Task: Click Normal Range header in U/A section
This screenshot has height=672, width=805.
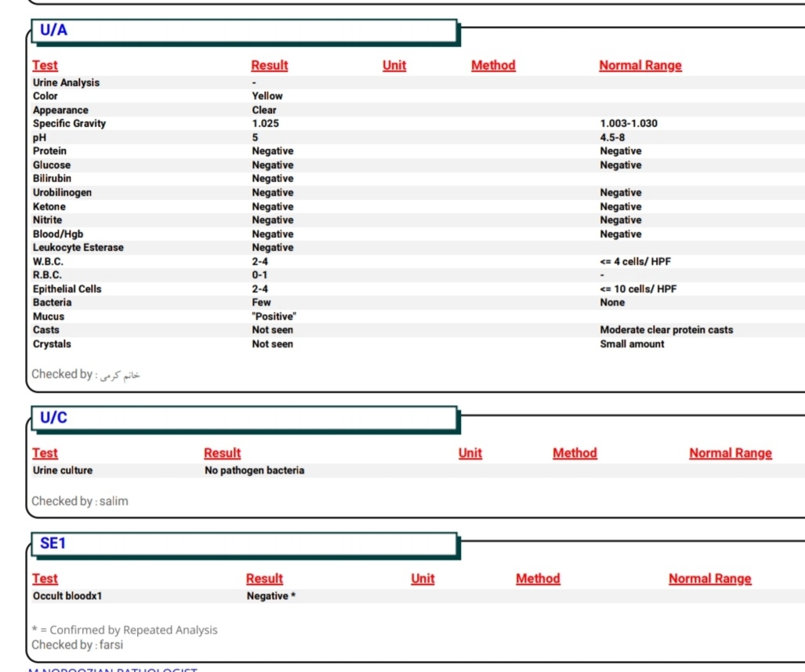Action: (640, 66)
